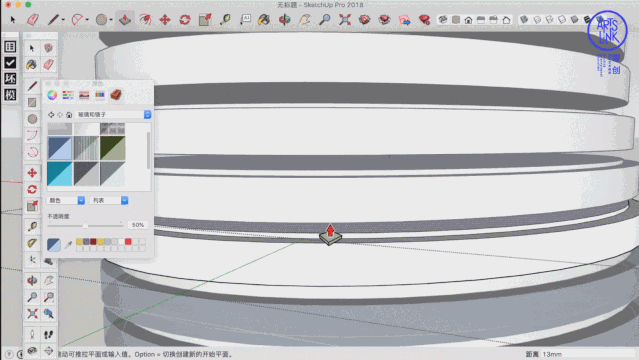Select the Push/Pull tool in top toolbar

pos(125,19)
